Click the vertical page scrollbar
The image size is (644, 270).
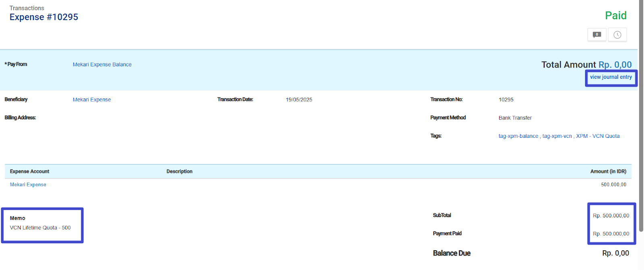tap(641, 116)
